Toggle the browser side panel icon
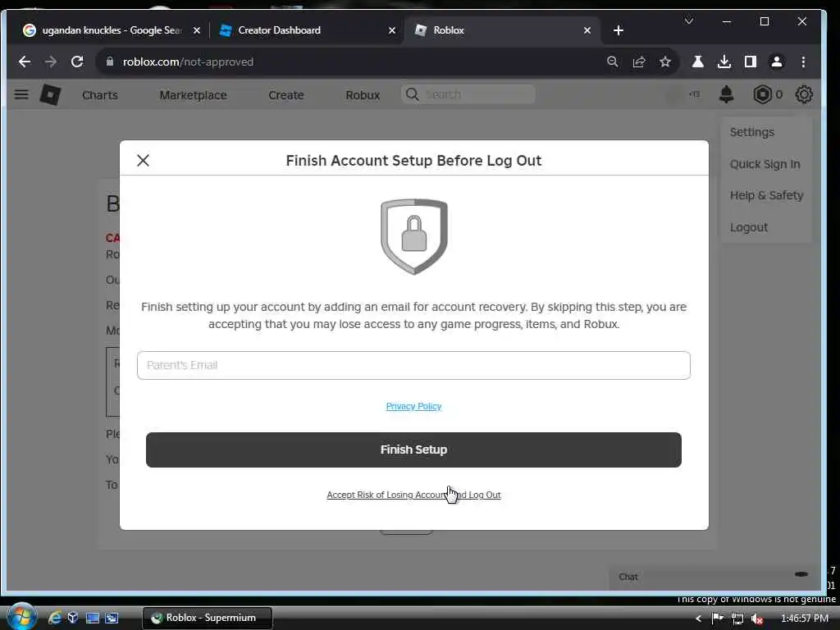Image resolution: width=840 pixels, height=630 pixels. [751, 62]
